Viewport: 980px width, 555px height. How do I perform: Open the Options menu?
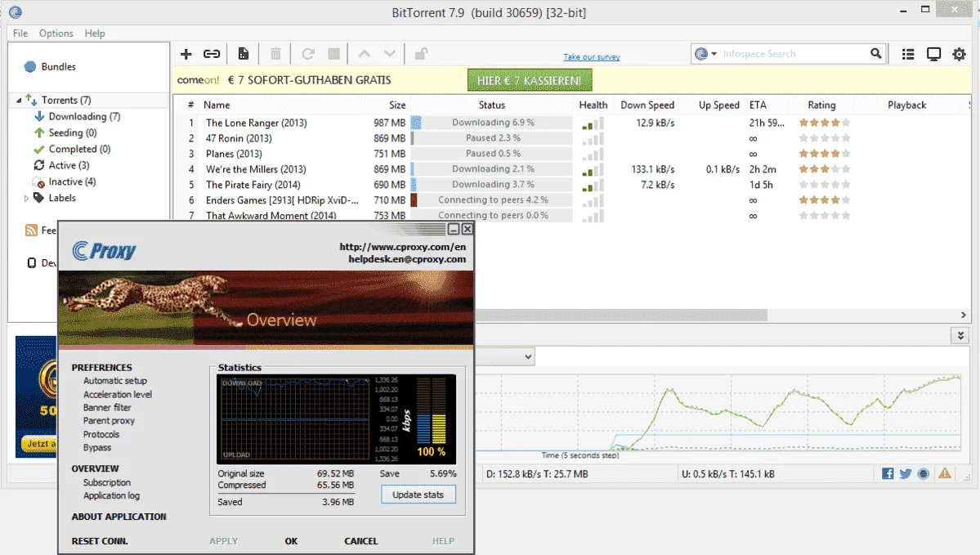pyautogui.click(x=56, y=34)
